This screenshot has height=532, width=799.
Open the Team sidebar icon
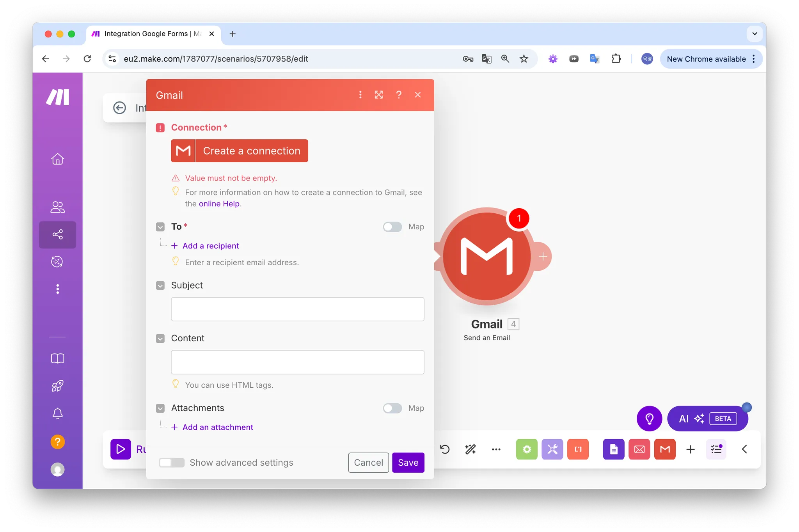pos(58,207)
